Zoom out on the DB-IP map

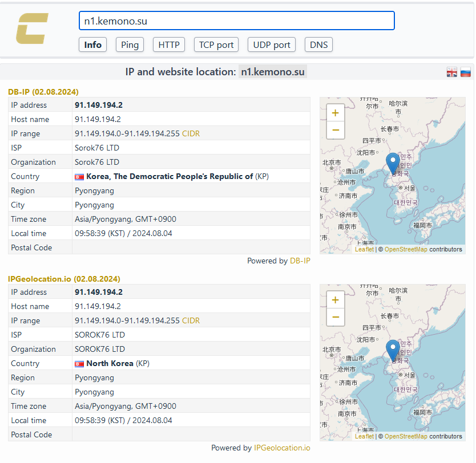click(335, 131)
